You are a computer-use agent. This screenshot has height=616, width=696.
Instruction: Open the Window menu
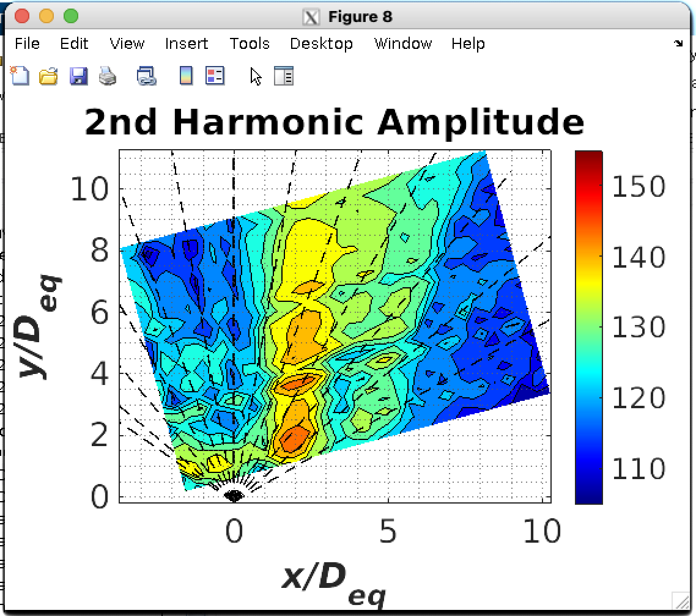(403, 43)
